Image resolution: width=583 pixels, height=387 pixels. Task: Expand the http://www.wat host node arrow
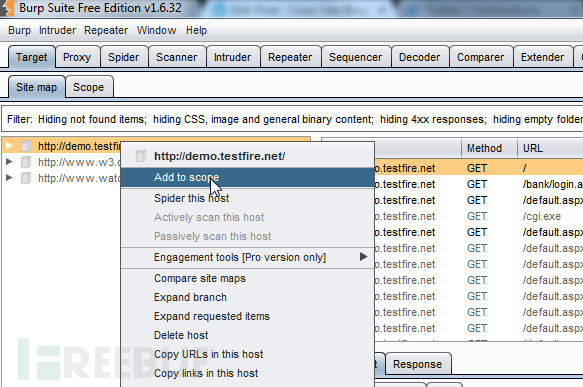(9, 178)
